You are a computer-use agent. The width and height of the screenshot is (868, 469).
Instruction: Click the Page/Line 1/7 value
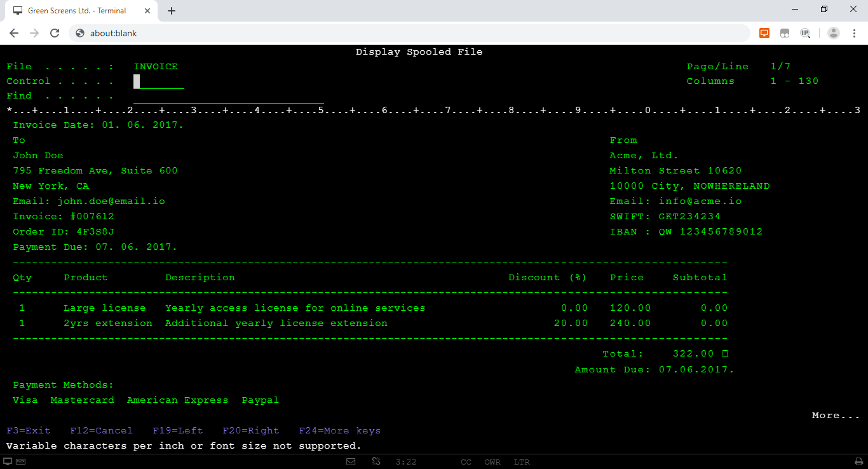pyautogui.click(x=780, y=67)
